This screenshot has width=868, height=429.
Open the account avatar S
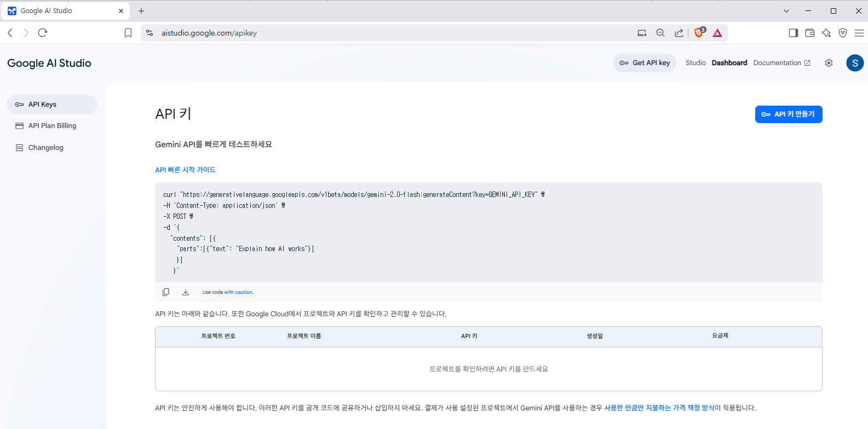point(855,63)
